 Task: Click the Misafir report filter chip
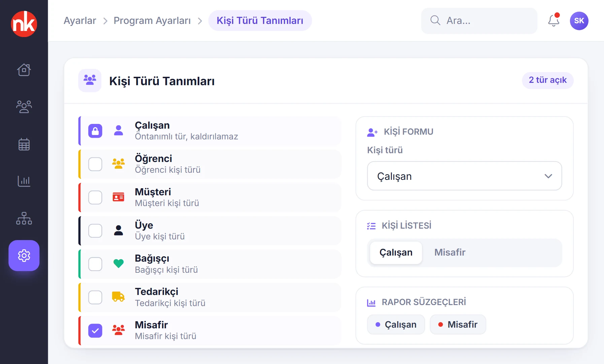tap(458, 325)
